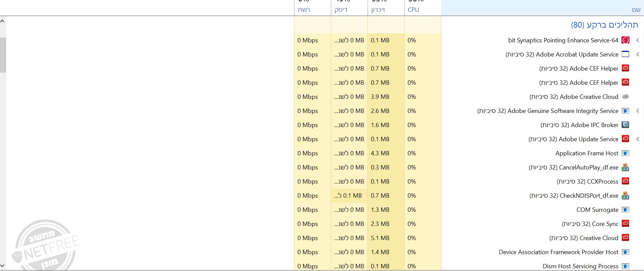Screen dimensions: 644x271
Task: Sort processes by the שם column header
Action: [542, 8]
